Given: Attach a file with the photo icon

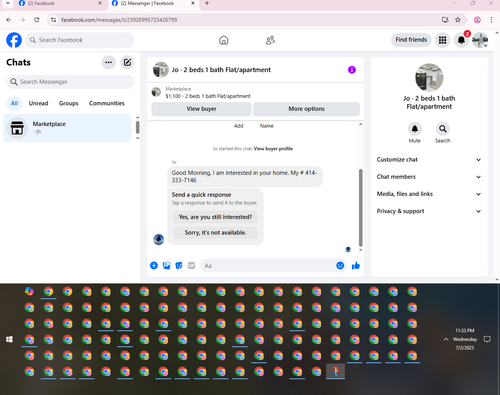Looking at the screenshot, I should click(x=166, y=265).
